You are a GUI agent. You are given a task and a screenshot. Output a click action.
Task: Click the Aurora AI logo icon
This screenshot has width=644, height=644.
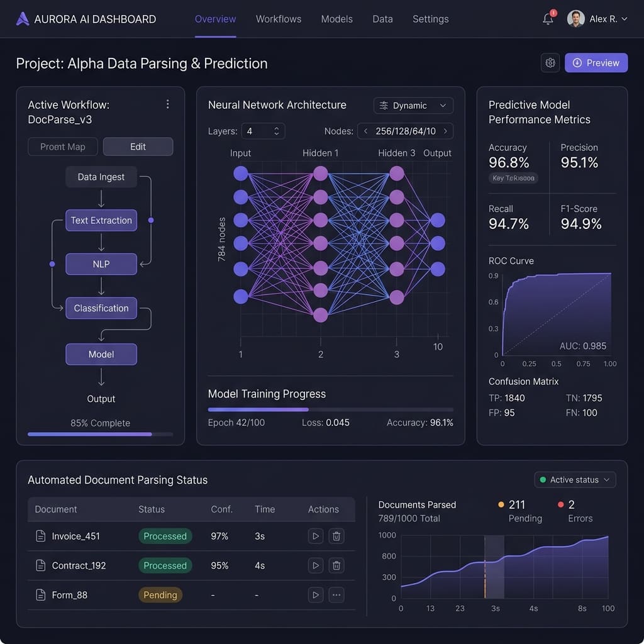click(23, 19)
